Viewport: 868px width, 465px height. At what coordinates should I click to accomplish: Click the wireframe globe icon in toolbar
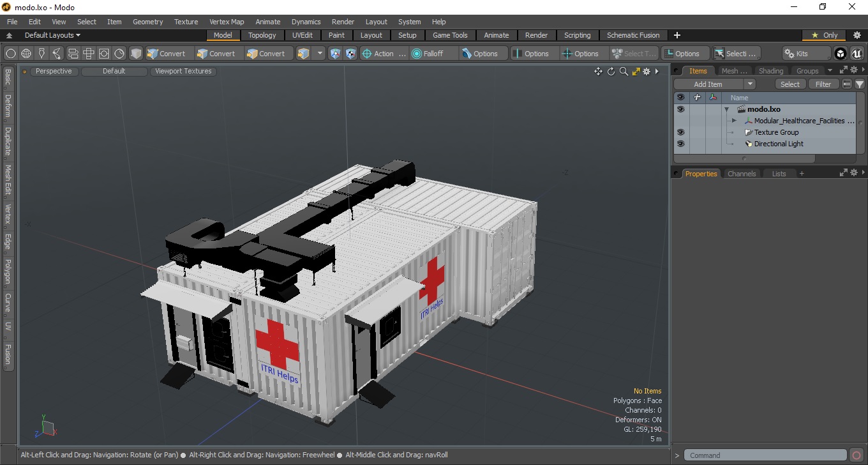click(x=26, y=54)
